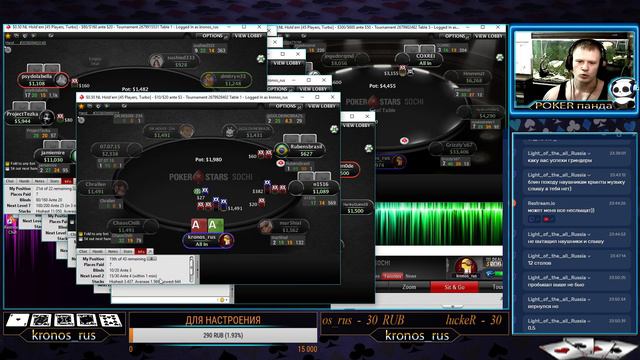Image resolution: width=640 pixels, height=360 pixels.
Task: Click the green paw icon at the front table's right edge
Action: tap(334, 129)
